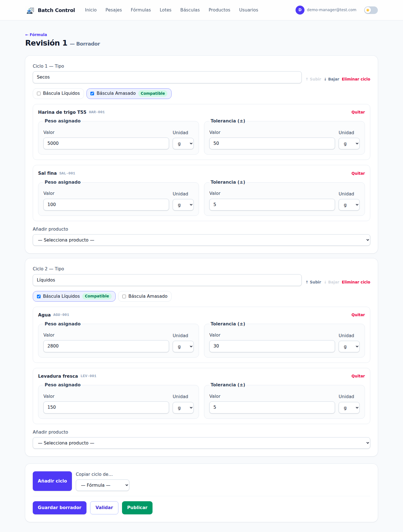Open Sal fina peso unit dropdown

[183, 205]
